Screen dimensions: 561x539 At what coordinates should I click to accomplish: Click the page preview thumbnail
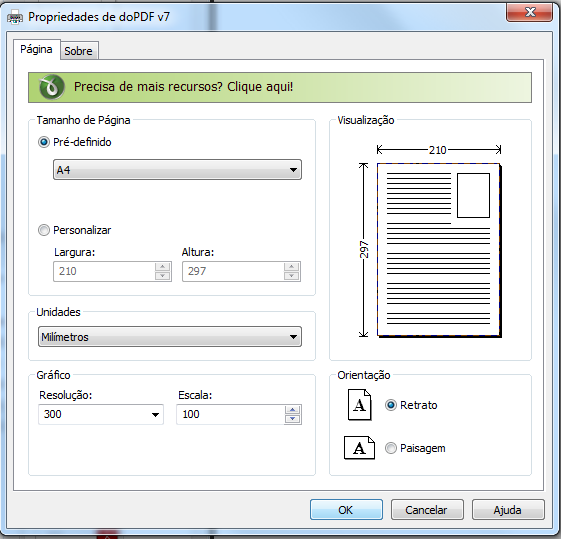click(439, 250)
